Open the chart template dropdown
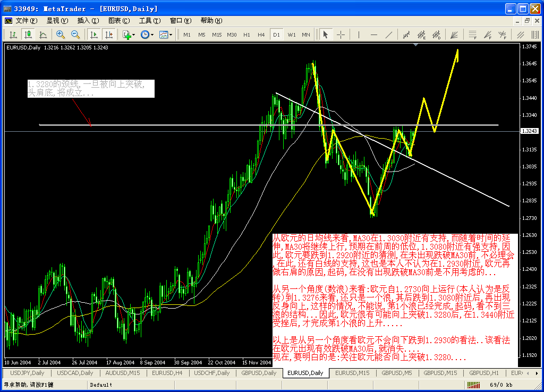544x392 pixels. [x=166, y=35]
